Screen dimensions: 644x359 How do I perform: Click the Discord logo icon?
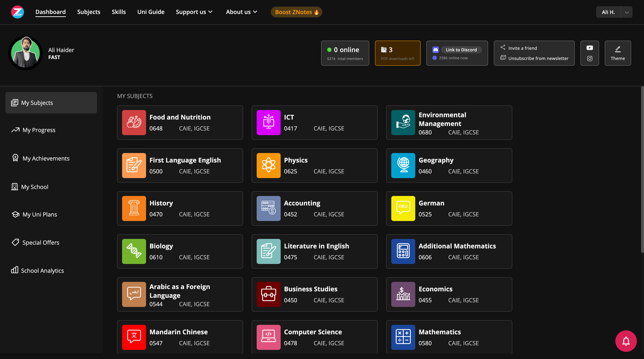coord(435,50)
